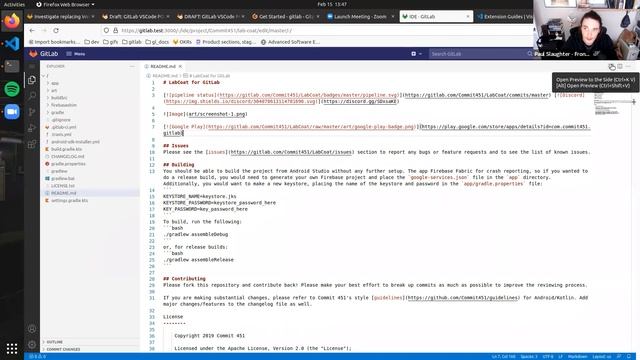Click README.md in the editor breadcrumb
This screenshot has width=640, height=360.
coord(164,76)
